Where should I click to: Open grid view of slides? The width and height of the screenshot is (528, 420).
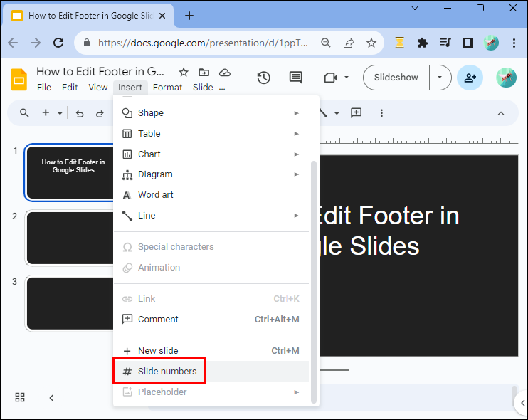20,397
